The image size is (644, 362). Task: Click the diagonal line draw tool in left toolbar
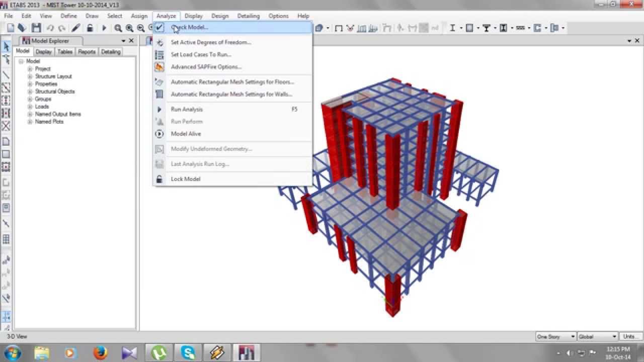pos(6,75)
